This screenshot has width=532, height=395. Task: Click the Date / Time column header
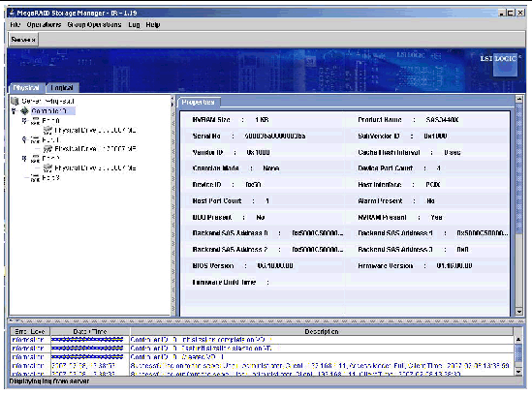tap(90, 331)
